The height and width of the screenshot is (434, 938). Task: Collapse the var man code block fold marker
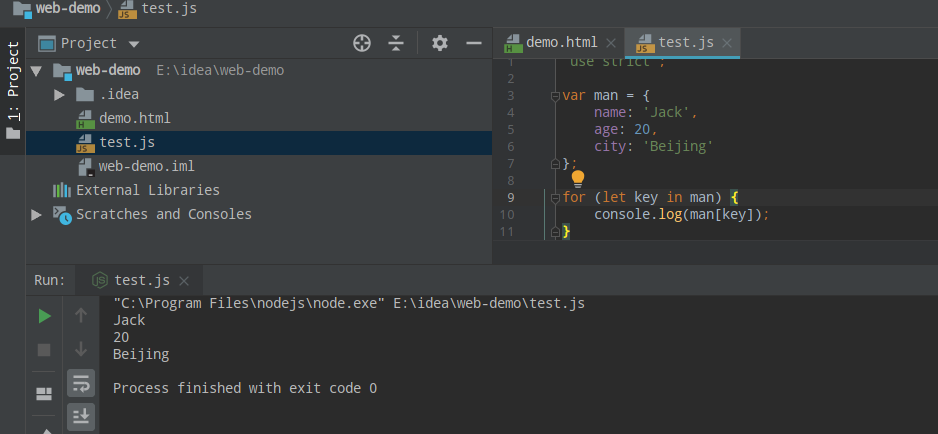pyautogui.click(x=555, y=96)
